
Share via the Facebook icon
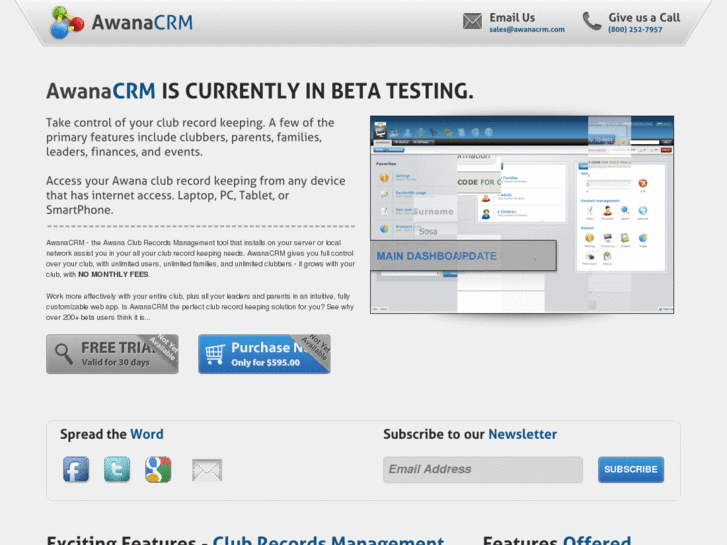(x=76, y=469)
